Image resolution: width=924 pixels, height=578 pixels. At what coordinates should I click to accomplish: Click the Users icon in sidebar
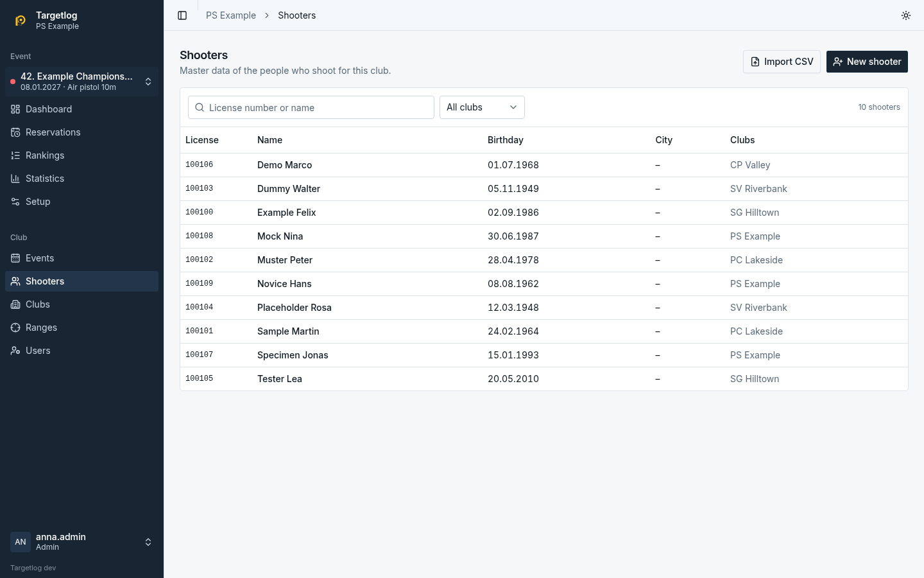[15, 351]
